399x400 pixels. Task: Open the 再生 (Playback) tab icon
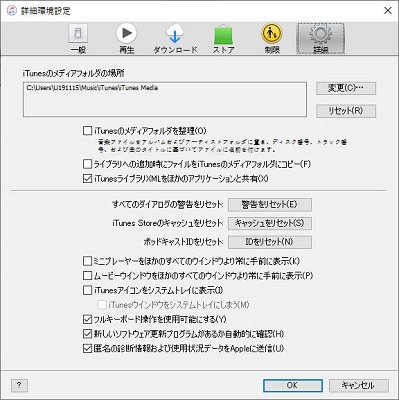point(126,33)
